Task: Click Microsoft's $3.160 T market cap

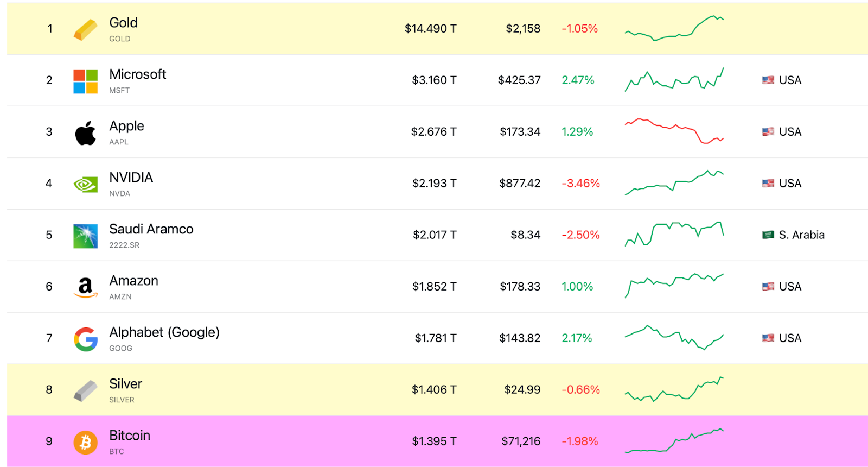Action: coord(434,80)
